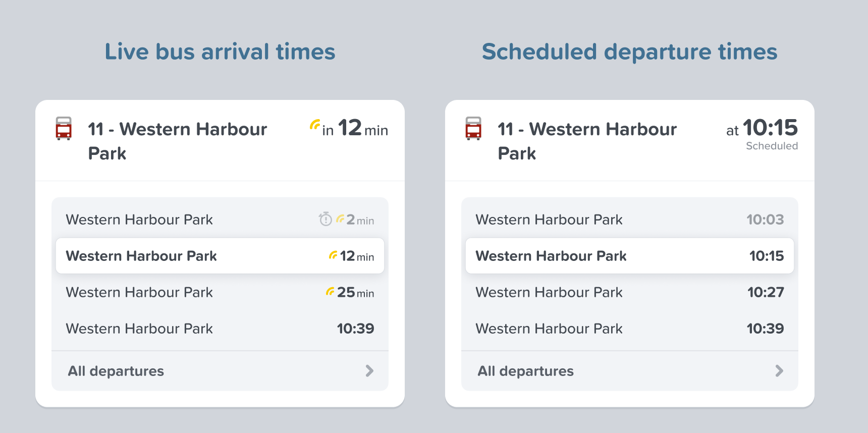Click the red bus icon in scheduled card

pyautogui.click(x=473, y=129)
